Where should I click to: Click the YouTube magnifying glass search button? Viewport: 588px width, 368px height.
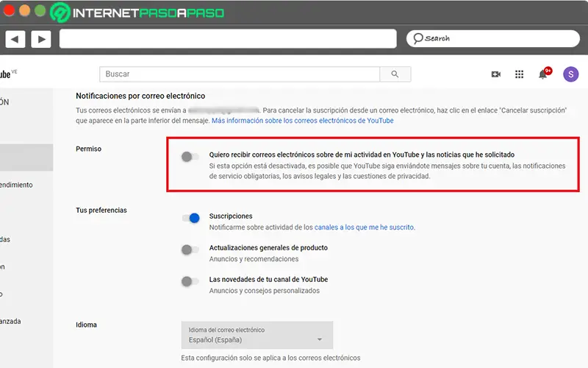(x=395, y=74)
